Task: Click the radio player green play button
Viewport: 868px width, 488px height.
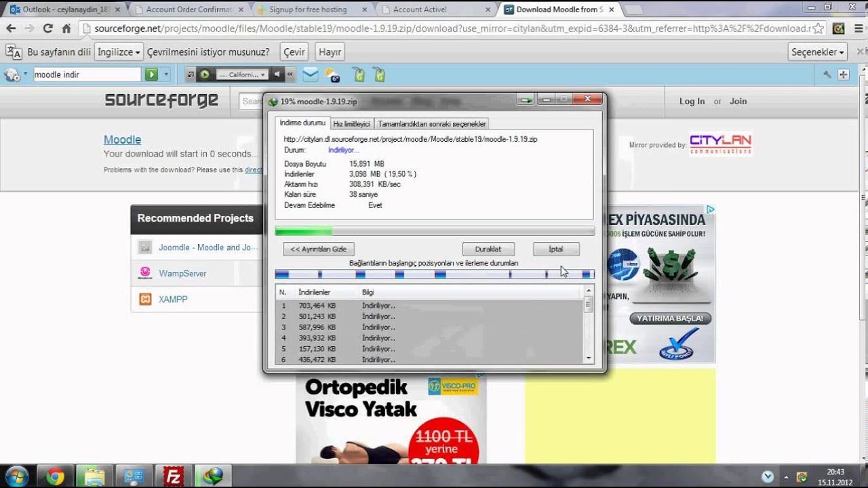Action: [205, 75]
